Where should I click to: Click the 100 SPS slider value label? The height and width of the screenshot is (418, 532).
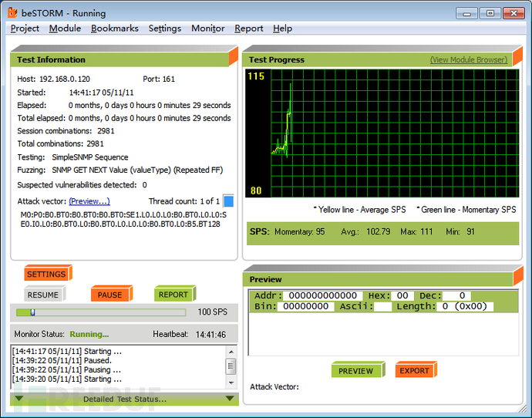tap(212, 312)
